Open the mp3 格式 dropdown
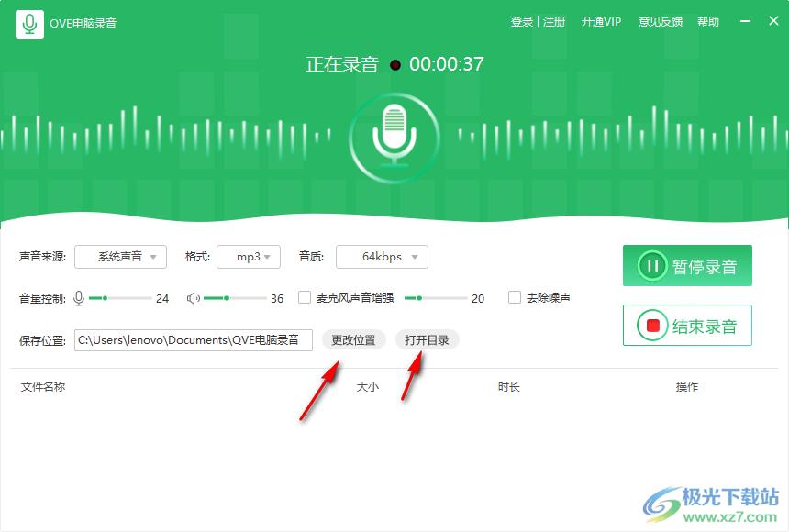Screen dimensions: 789x532 [249, 257]
